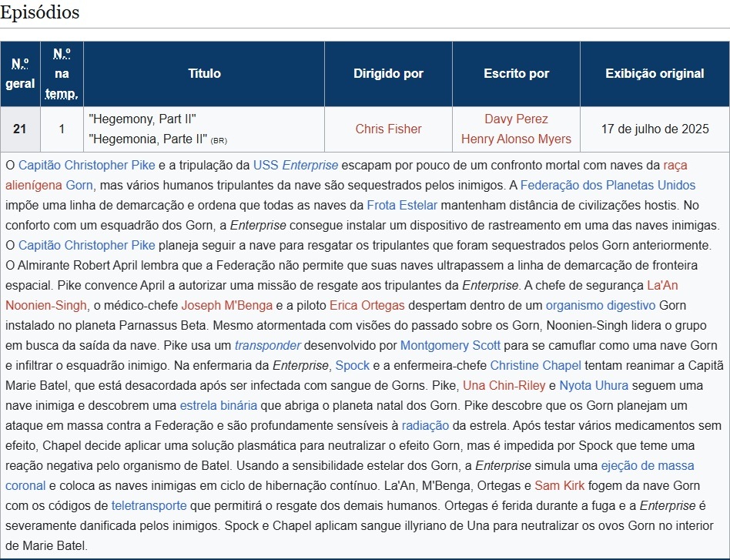Follow the Federação dos Planetas Unidos link

point(608,185)
